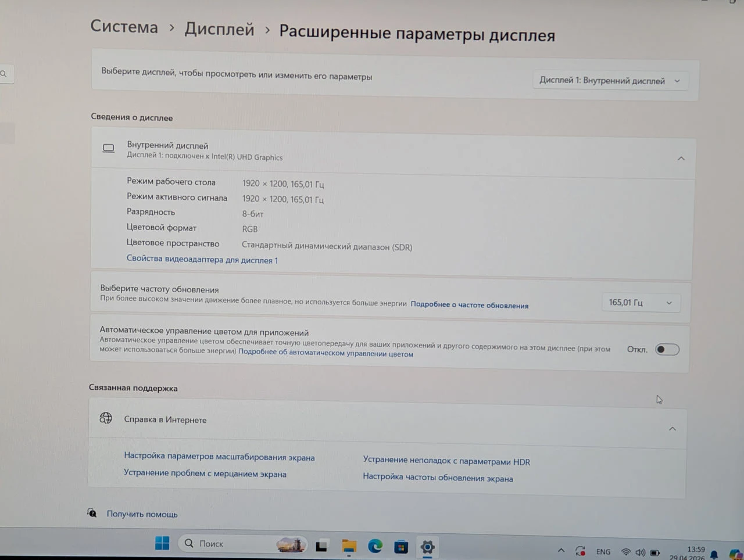Click the update sync tray icon
Screen dimensions: 744x560
pyautogui.click(x=580, y=551)
